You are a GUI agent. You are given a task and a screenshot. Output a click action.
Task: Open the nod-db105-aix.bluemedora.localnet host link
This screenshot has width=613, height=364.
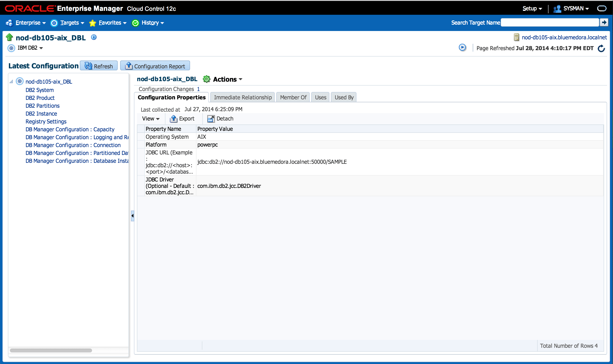click(564, 37)
